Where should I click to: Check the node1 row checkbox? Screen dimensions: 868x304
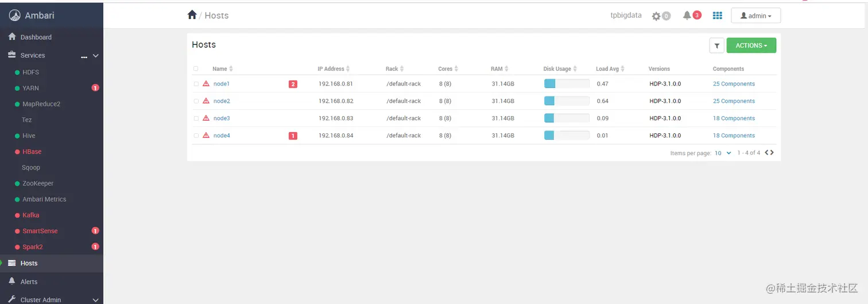click(196, 83)
